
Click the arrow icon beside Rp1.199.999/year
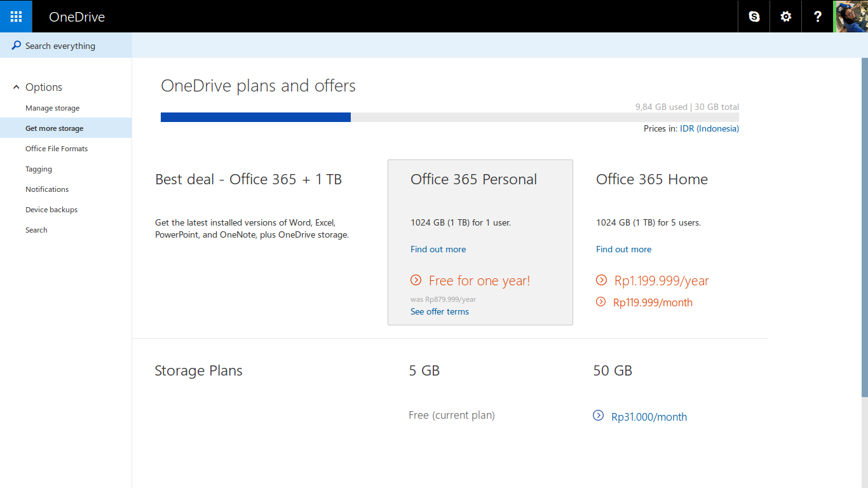pyautogui.click(x=601, y=280)
